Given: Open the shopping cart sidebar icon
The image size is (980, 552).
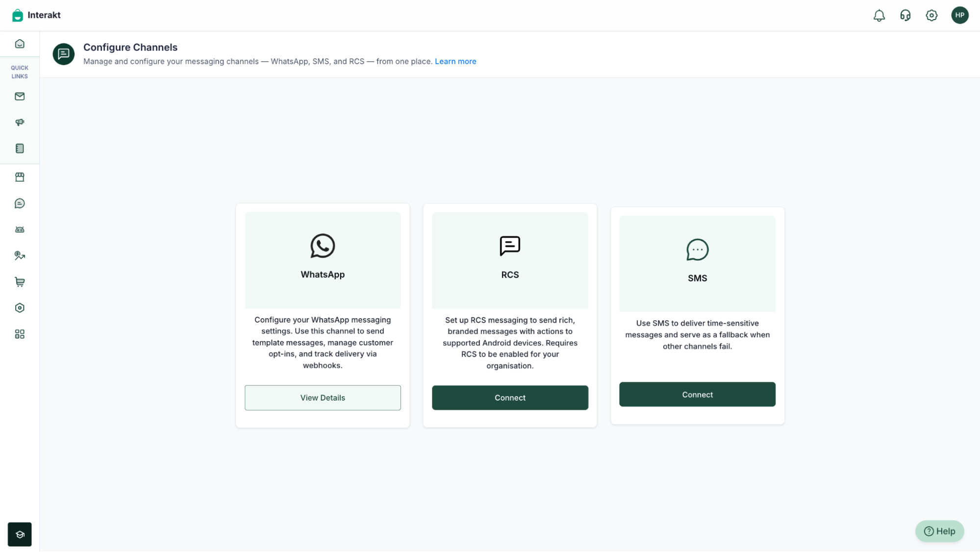Looking at the screenshot, I should [x=20, y=282].
